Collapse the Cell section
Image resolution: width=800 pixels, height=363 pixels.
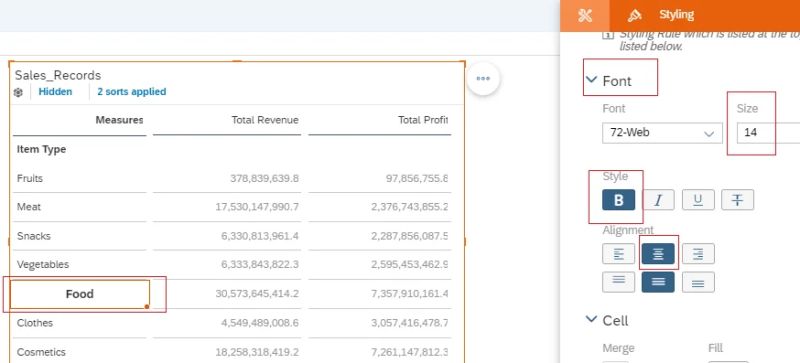click(x=592, y=320)
